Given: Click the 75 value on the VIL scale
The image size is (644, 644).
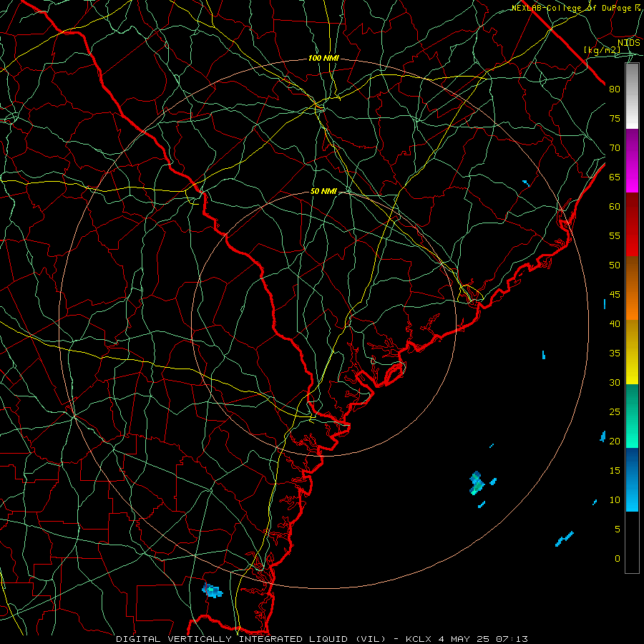Looking at the screenshot, I should [615, 118].
